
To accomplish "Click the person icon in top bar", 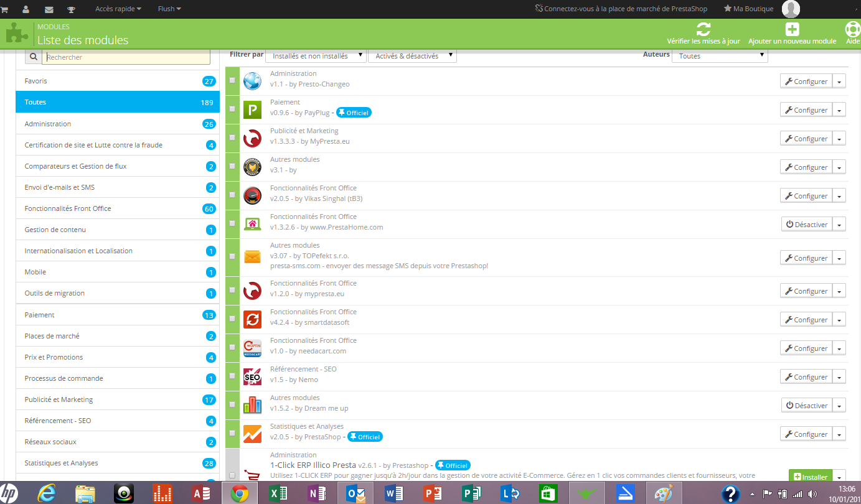I will click(x=26, y=9).
